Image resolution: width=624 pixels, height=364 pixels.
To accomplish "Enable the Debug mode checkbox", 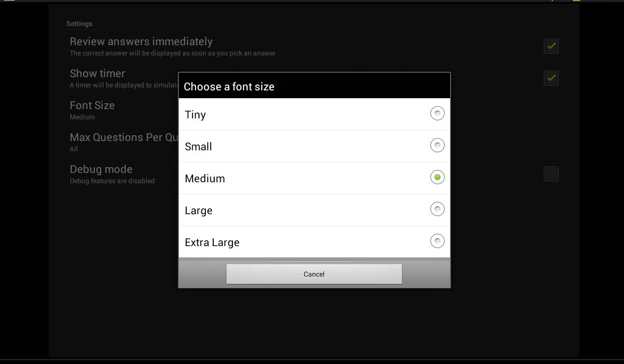I will (x=551, y=174).
